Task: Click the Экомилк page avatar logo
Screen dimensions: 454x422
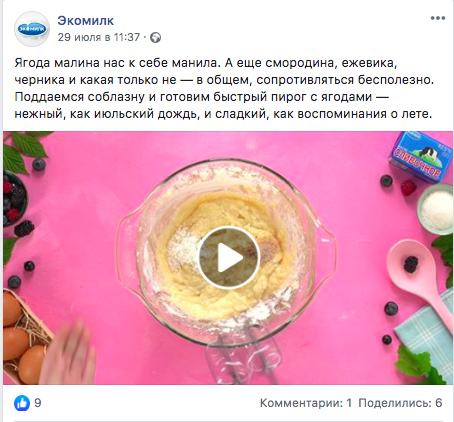Action: pyautogui.click(x=32, y=29)
